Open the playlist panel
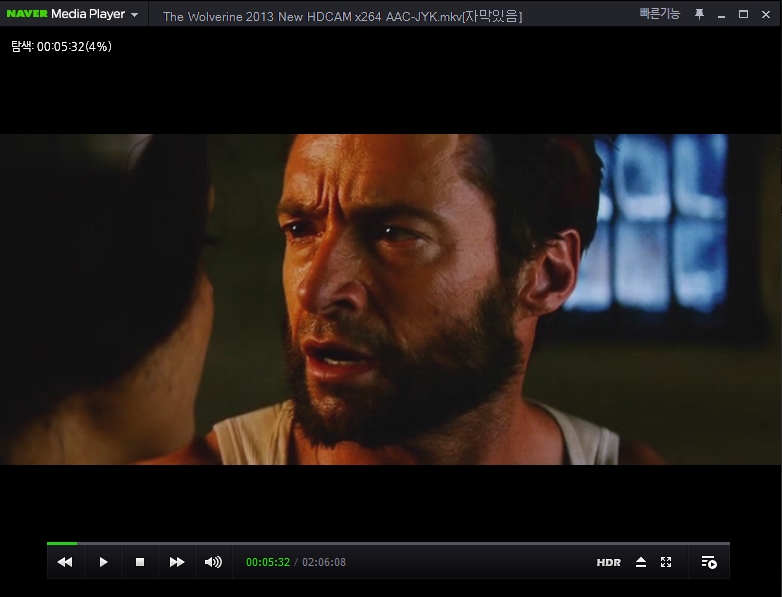This screenshot has width=782, height=597. tap(709, 562)
